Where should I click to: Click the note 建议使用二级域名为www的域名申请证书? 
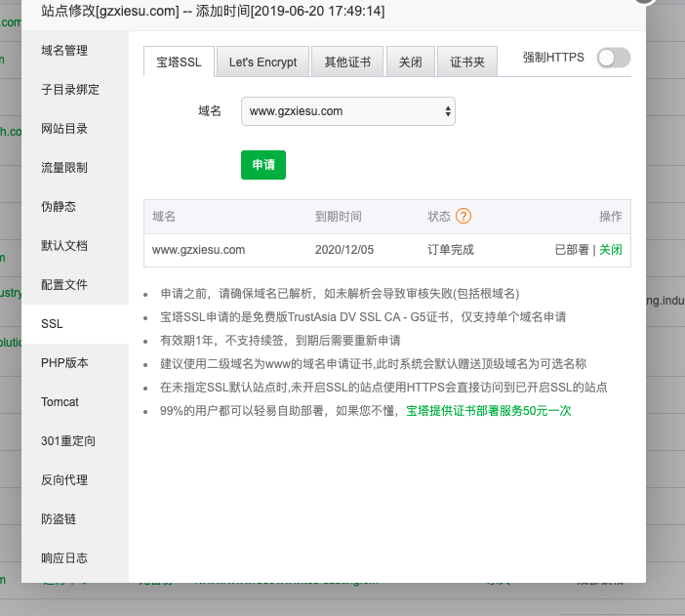pos(373,364)
